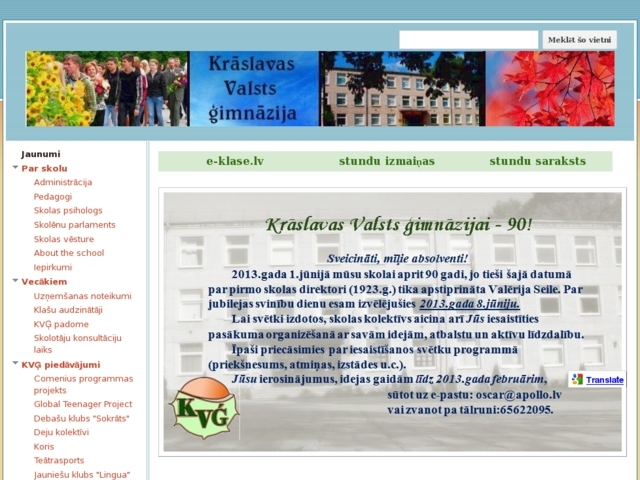Open the Koris page
640x480 pixels.
[x=44, y=447]
